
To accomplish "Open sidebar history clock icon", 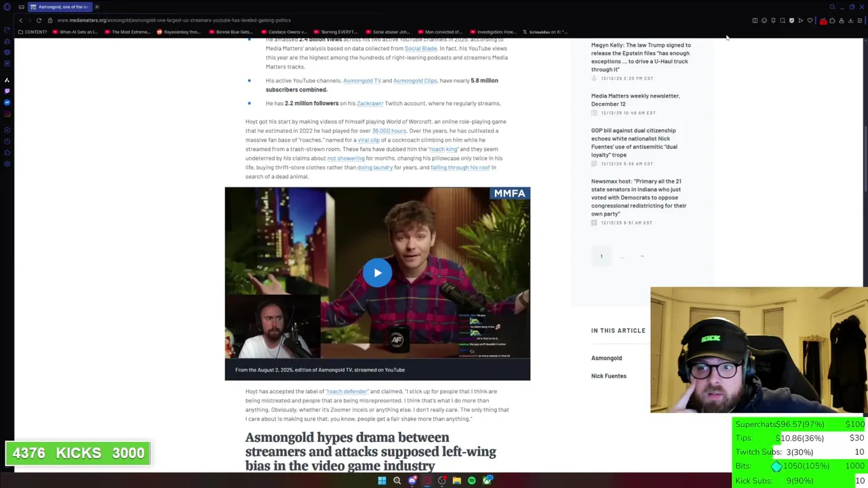I will pos(7,141).
